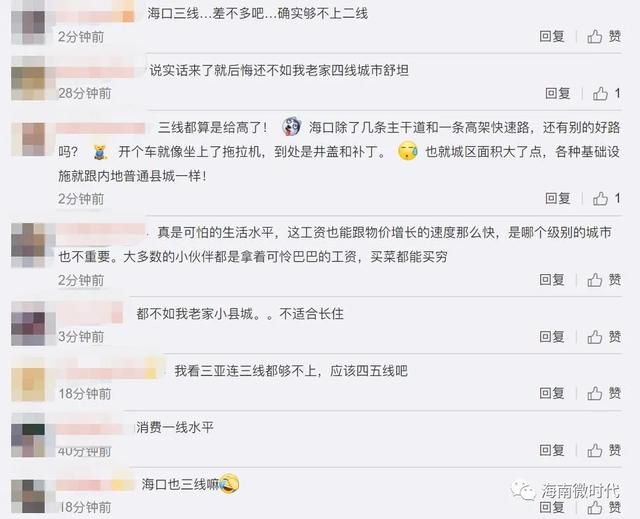Open avatar of 都不如我老家小县城 commenter
The width and height of the screenshot is (640, 519).
[28, 324]
